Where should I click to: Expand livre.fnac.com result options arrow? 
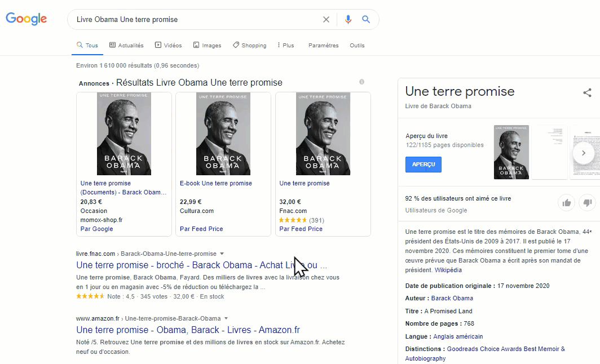tap(222, 254)
